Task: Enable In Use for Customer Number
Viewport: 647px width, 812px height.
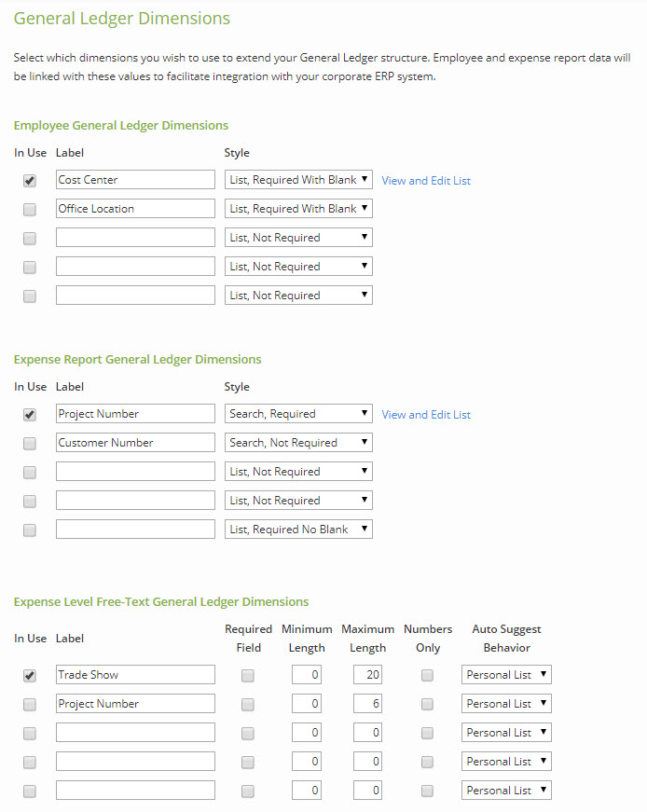Action: click(x=30, y=443)
